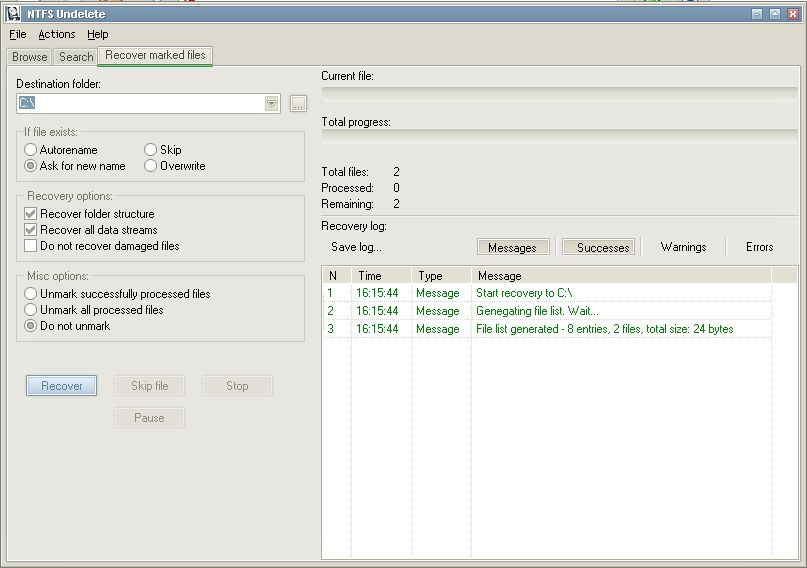Open the Actions menu

coord(57,34)
